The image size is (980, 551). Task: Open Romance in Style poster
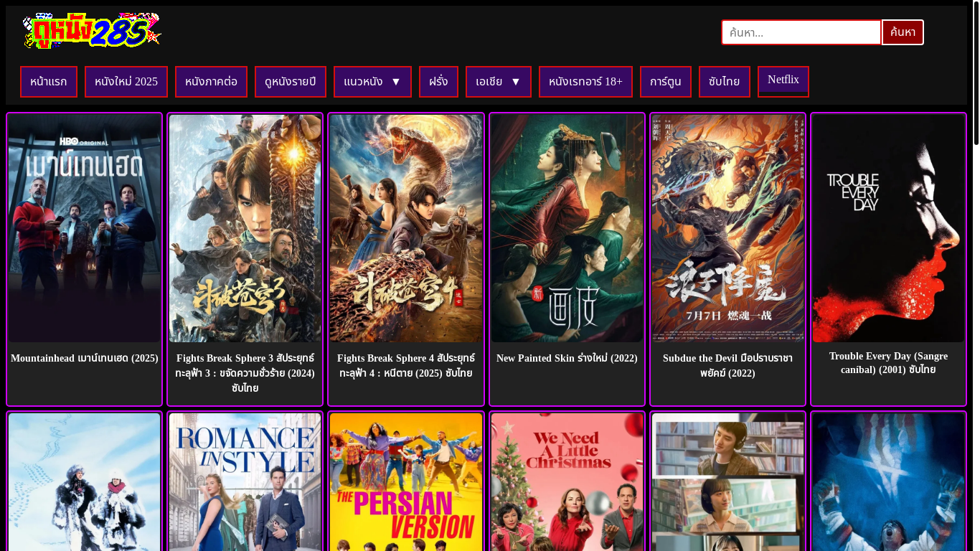coord(245,482)
